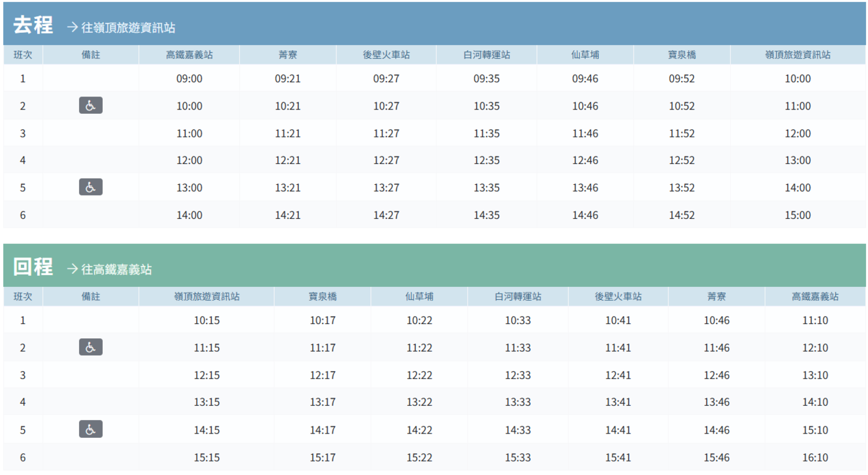Select the 回程 section title

pyautogui.click(x=33, y=267)
